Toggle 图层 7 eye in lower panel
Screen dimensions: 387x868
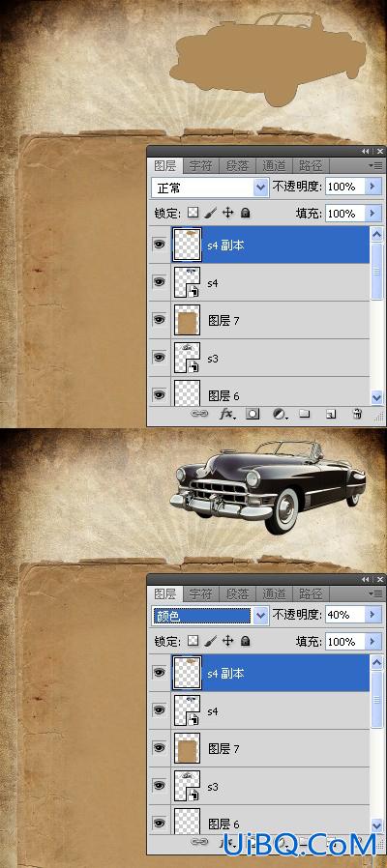(x=159, y=748)
